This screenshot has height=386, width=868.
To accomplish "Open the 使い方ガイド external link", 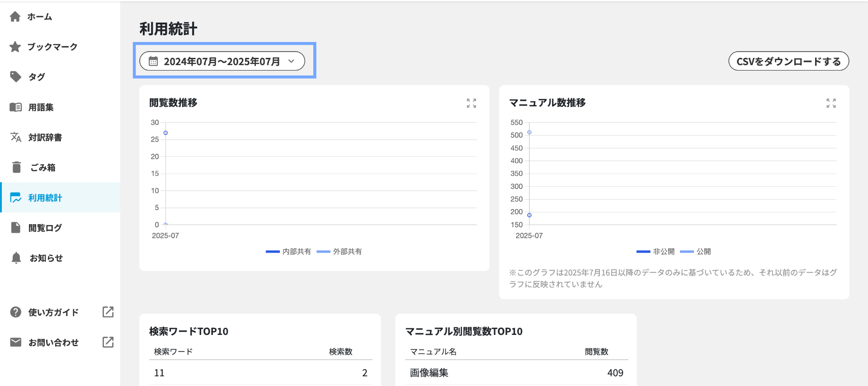I will point(53,312).
